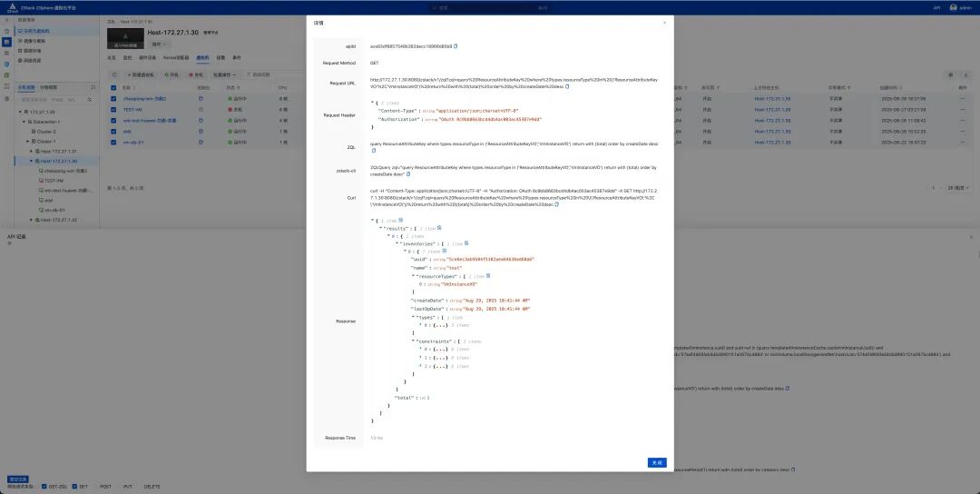Select TEST-VM in the resource tree

click(54, 181)
